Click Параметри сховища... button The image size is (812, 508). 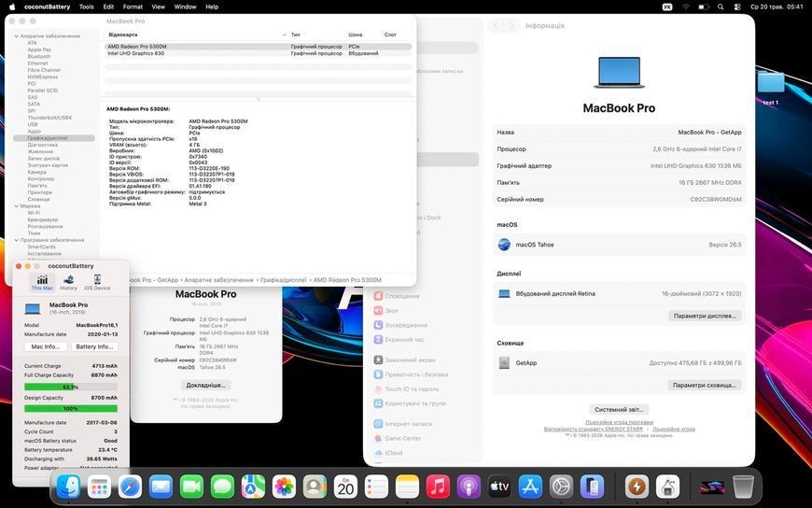(x=704, y=385)
